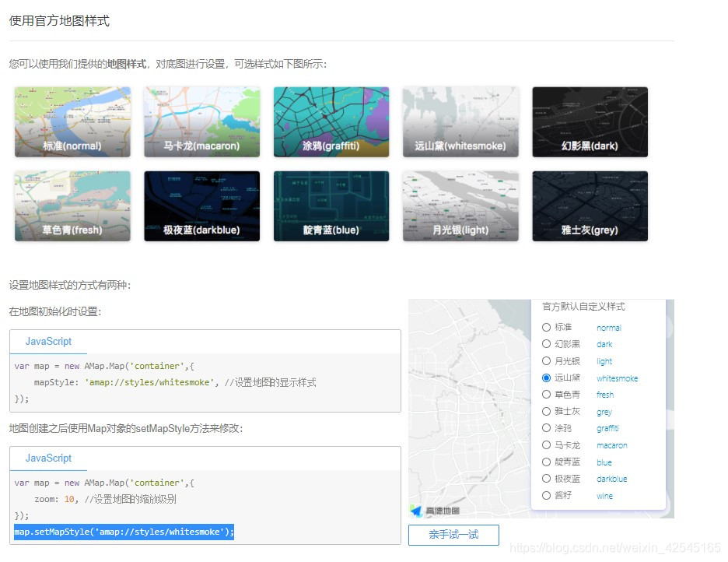
Task: Click the 'graffiti' style name text
Action: (x=607, y=428)
